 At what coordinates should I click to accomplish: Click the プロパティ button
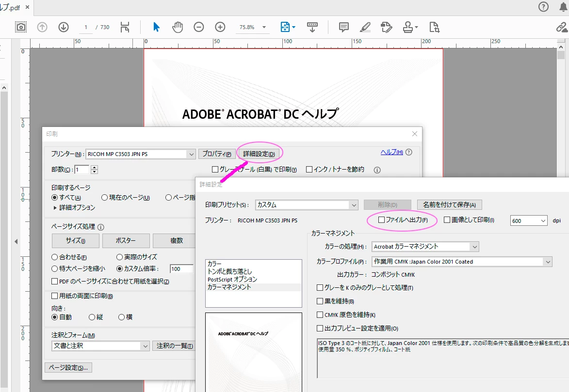(x=217, y=154)
